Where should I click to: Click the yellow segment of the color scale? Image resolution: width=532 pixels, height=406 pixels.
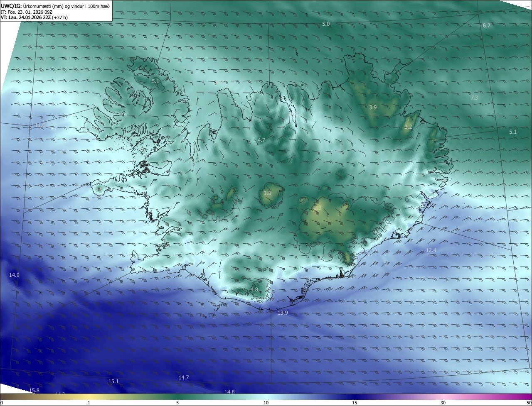(x=89, y=397)
